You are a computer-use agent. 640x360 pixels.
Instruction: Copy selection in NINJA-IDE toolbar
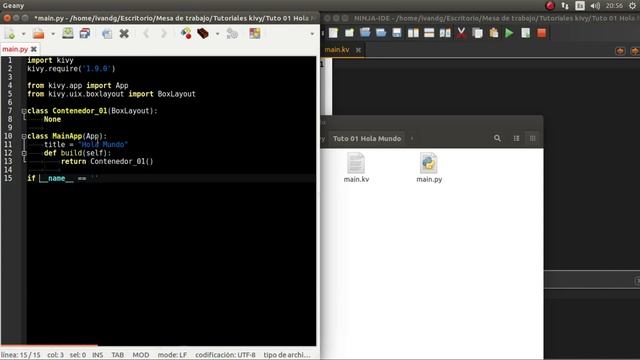(x=477, y=33)
